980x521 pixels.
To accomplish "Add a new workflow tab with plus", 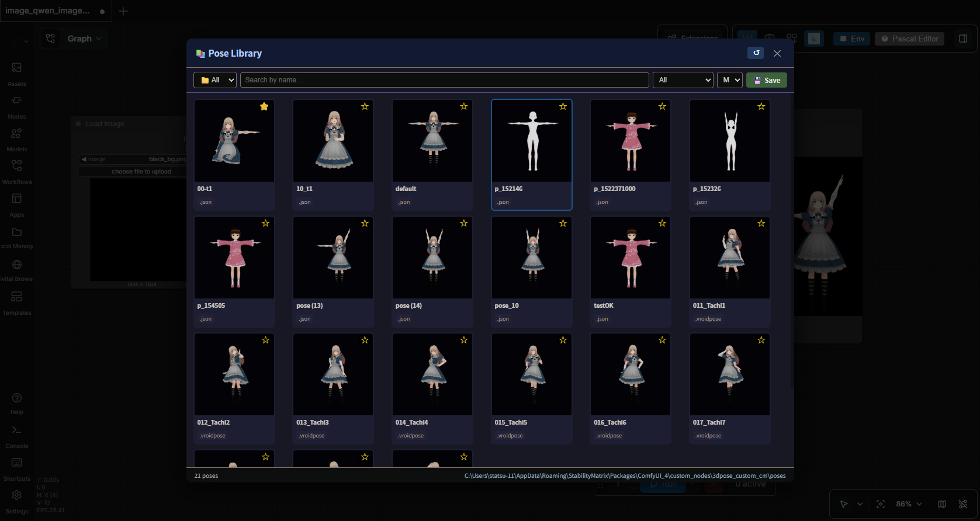I will point(123,11).
